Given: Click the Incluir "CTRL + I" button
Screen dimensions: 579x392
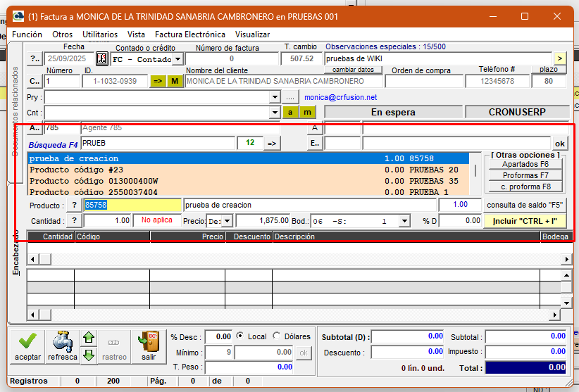Looking at the screenshot, I should tap(525, 221).
